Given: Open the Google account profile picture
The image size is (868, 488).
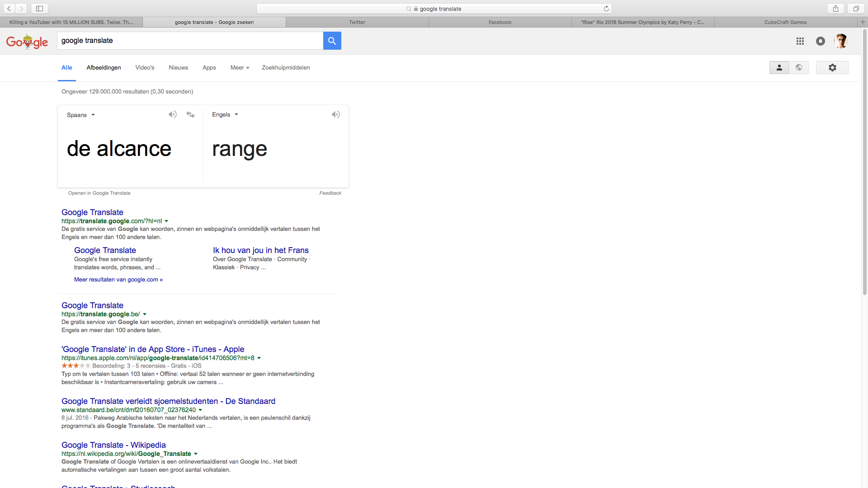Looking at the screenshot, I should click(x=841, y=41).
